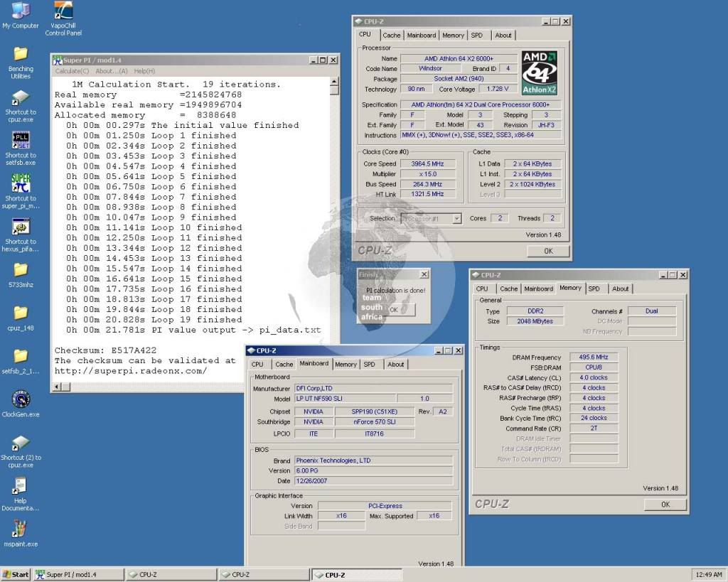Click OK in the Memory CPU-Z window

click(x=665, y=505)
